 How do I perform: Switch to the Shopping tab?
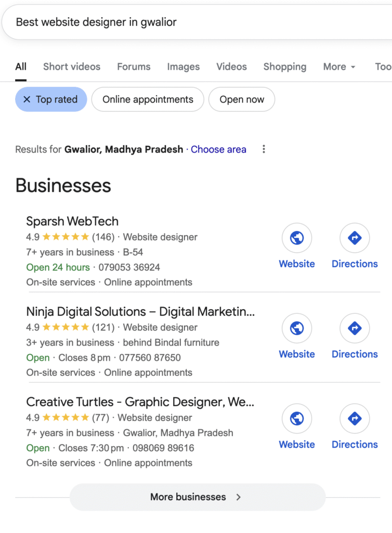pos(284,67)
